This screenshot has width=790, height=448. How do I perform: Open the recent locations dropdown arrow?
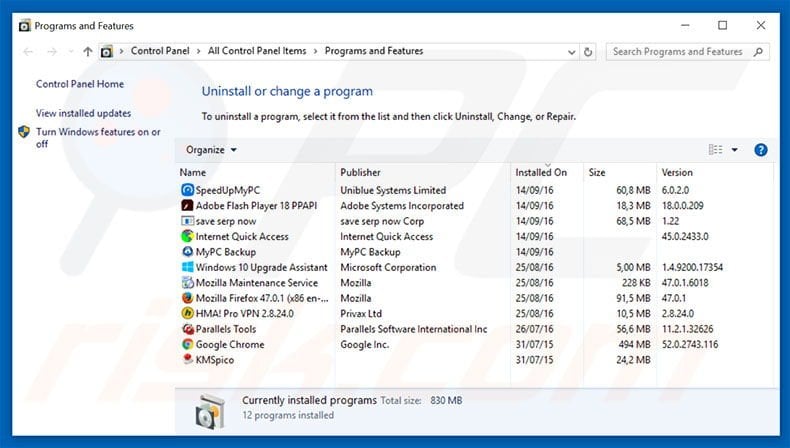pyautogui.click(x=71, y=51)
